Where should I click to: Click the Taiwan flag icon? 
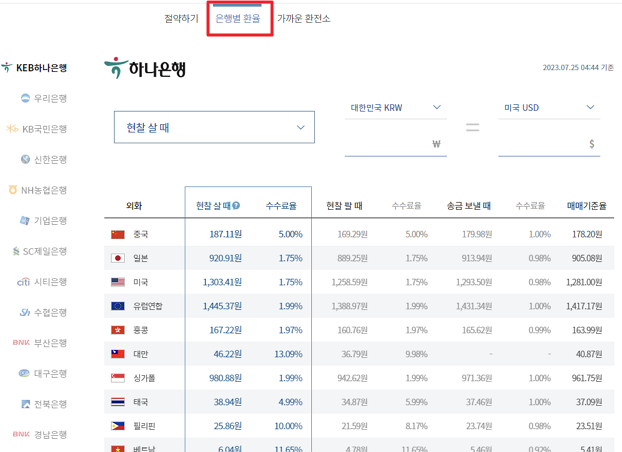118,354
